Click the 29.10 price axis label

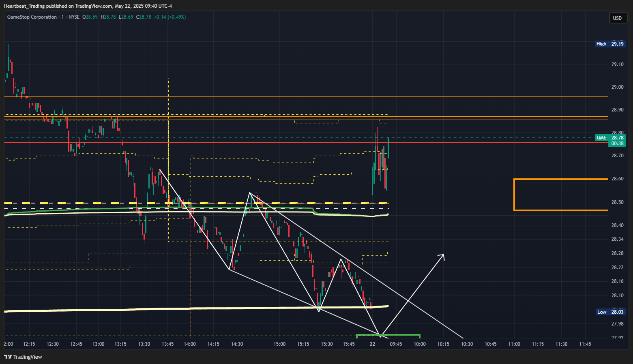tap(617, 64)
